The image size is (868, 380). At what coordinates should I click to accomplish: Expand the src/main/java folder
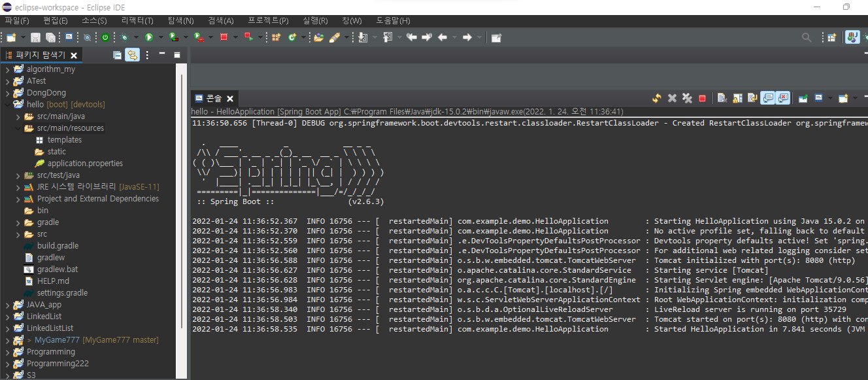18,116
